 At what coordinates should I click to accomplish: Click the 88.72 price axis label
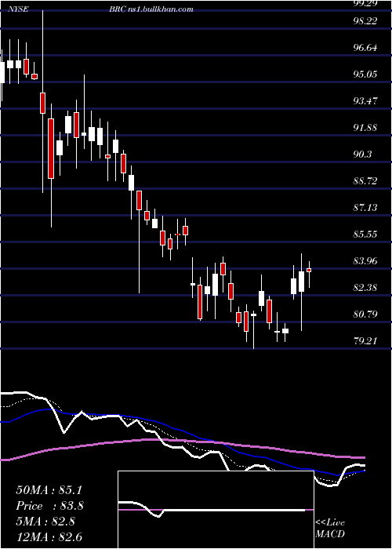[x=364, y=181]
